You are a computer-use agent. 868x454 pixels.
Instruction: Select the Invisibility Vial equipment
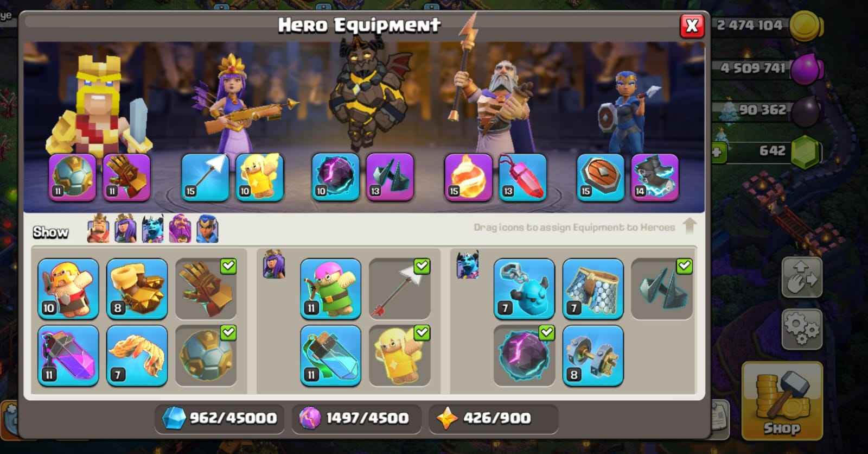tap(330, 356)
